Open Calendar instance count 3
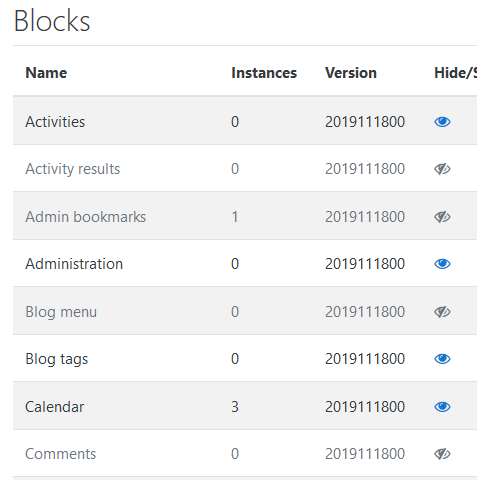477x480 pixels. [x=235, y=407]
